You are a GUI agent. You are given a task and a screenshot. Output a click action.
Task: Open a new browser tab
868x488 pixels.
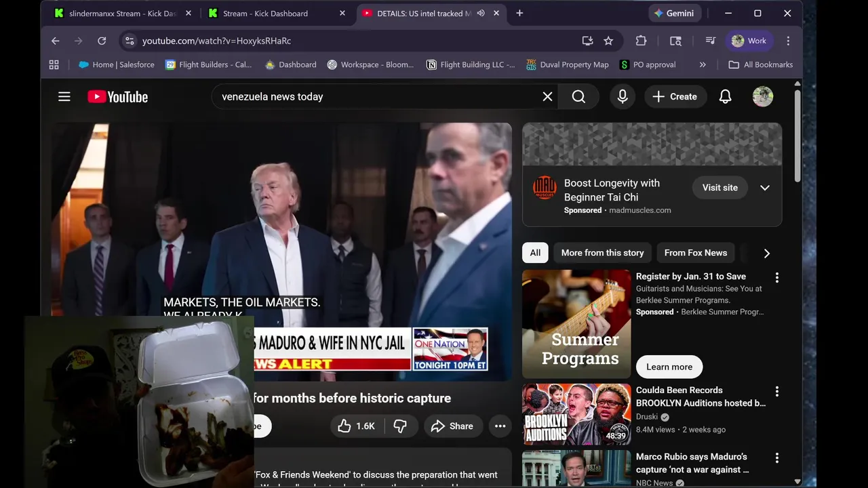coord(519,13)
